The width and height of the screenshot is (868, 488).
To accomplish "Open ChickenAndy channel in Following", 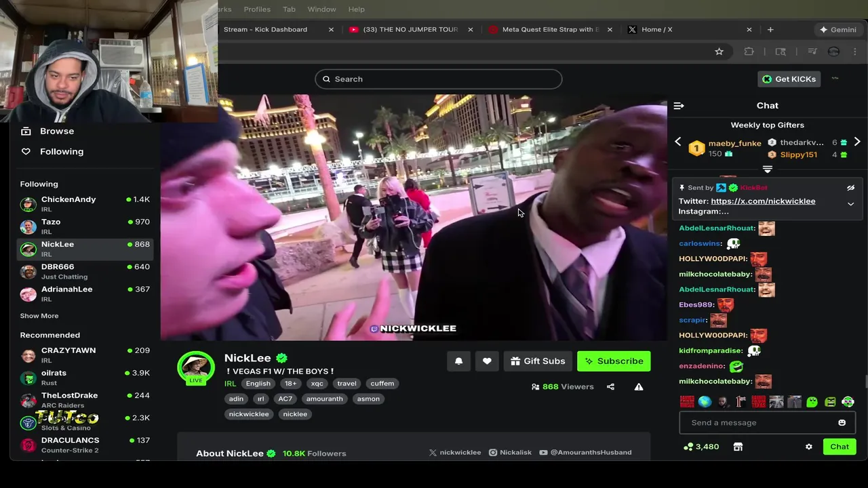I will pos(85,204).
